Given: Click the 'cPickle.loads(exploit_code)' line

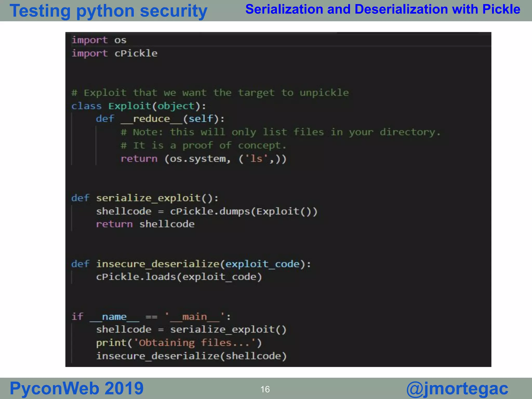Looking at the screenshot, I should coord(179,277).
